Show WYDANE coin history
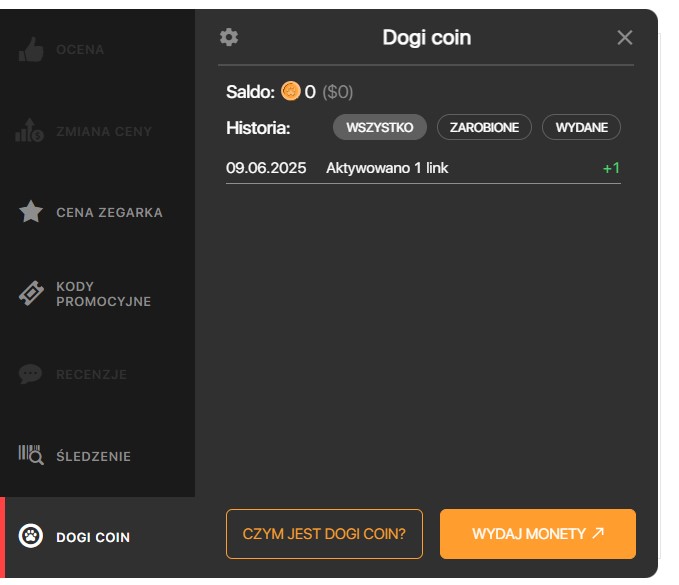The image size is (679, 585). tap(581, 127)
